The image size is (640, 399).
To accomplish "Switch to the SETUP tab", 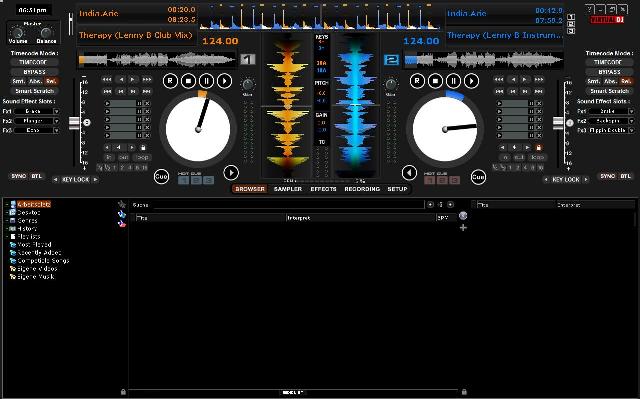I will [397, 189].
